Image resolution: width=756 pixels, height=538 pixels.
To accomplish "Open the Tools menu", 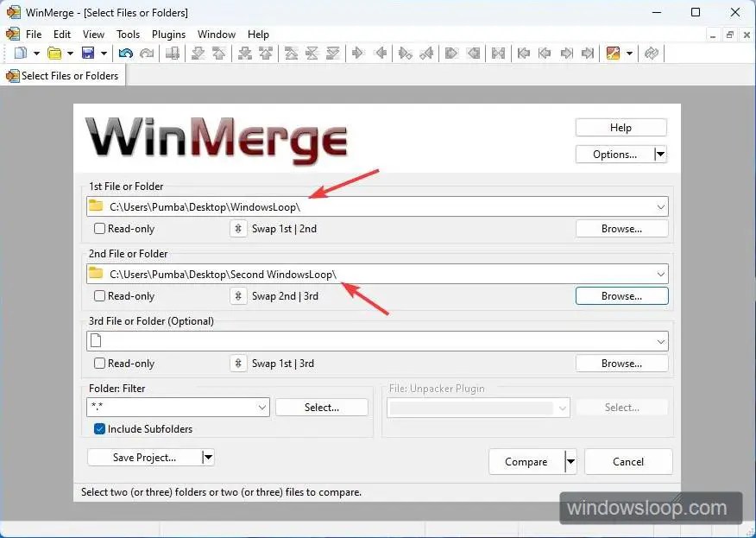I will pyautogui.click(x=128, y=35).
